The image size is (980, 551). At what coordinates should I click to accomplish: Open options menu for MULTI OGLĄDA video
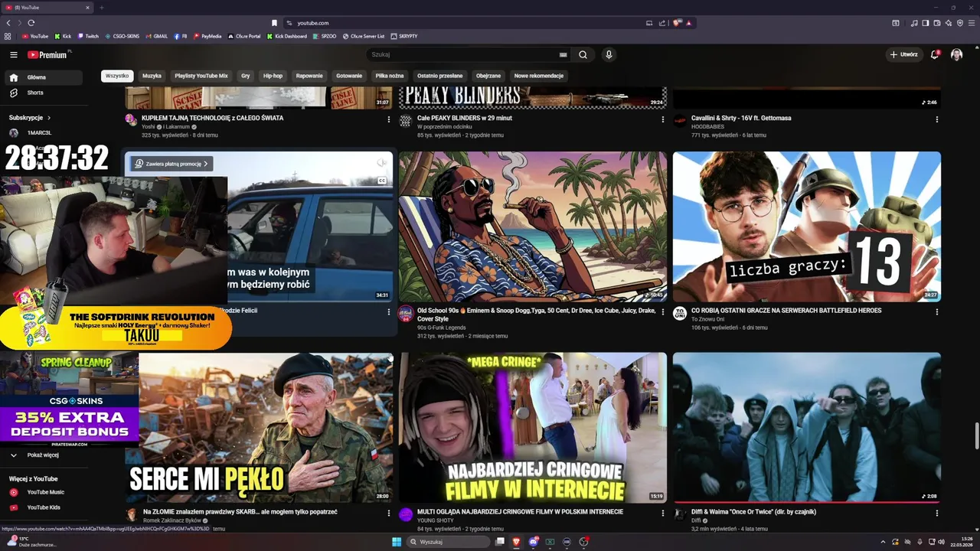662,514
